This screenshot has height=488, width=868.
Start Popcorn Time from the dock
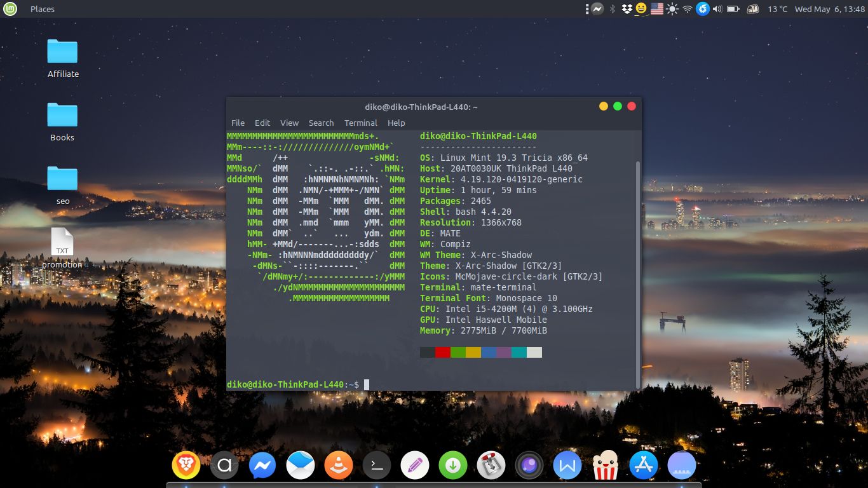[x=606, y=464]
